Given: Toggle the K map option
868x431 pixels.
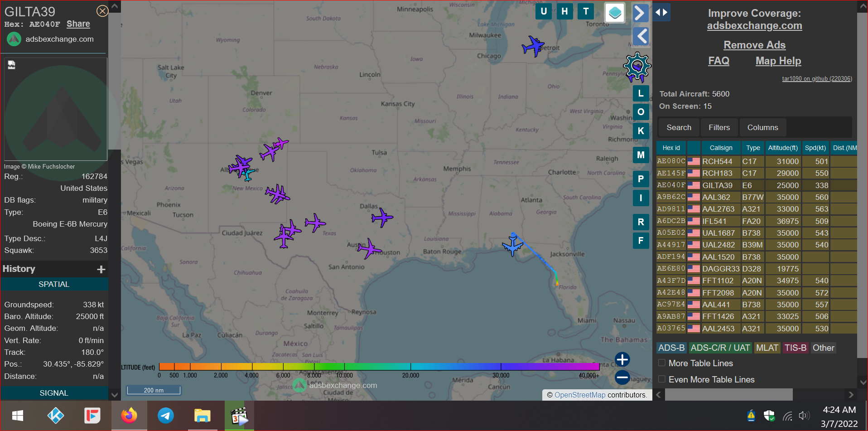Looking at the screenshot, I should [x=641, y=131].
